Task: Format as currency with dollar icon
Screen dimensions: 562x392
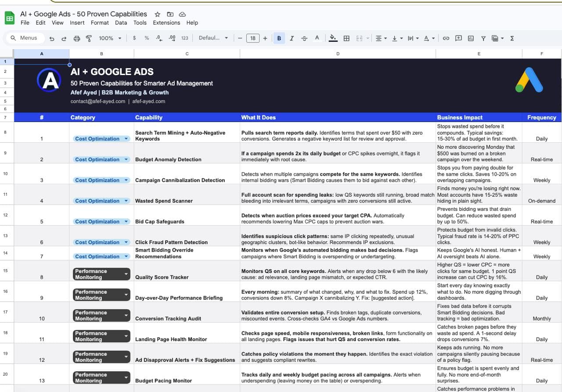Action: coord(134,38)
